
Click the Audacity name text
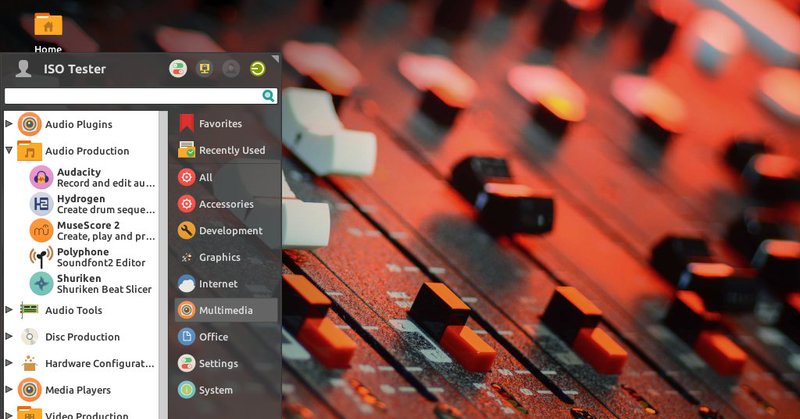click(x=79, y=172)
